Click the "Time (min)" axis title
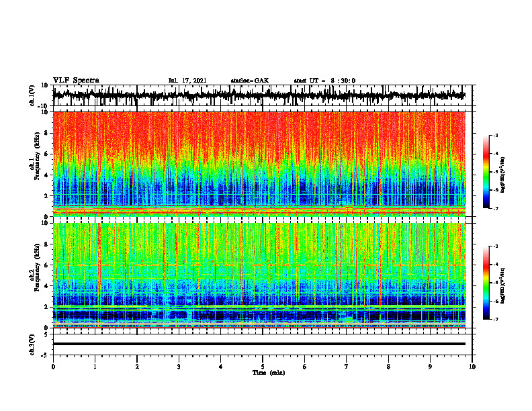 pos(269,373)
